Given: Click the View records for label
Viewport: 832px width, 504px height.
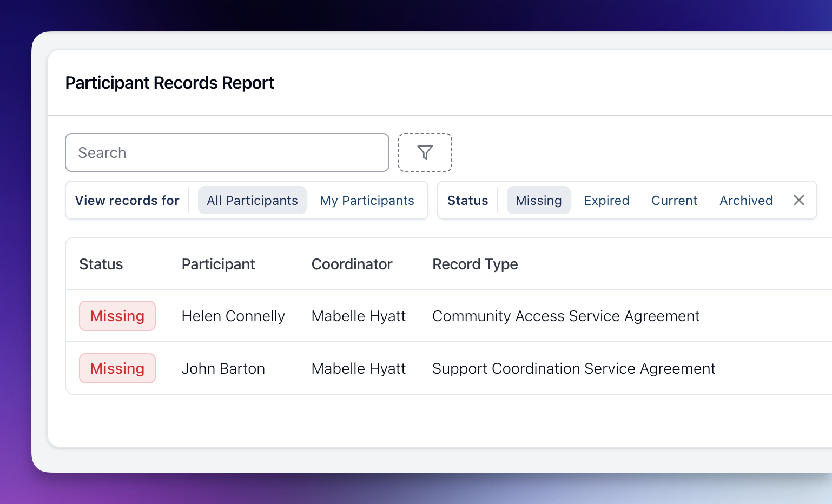Looking at the screenshot, I should 127,200.
